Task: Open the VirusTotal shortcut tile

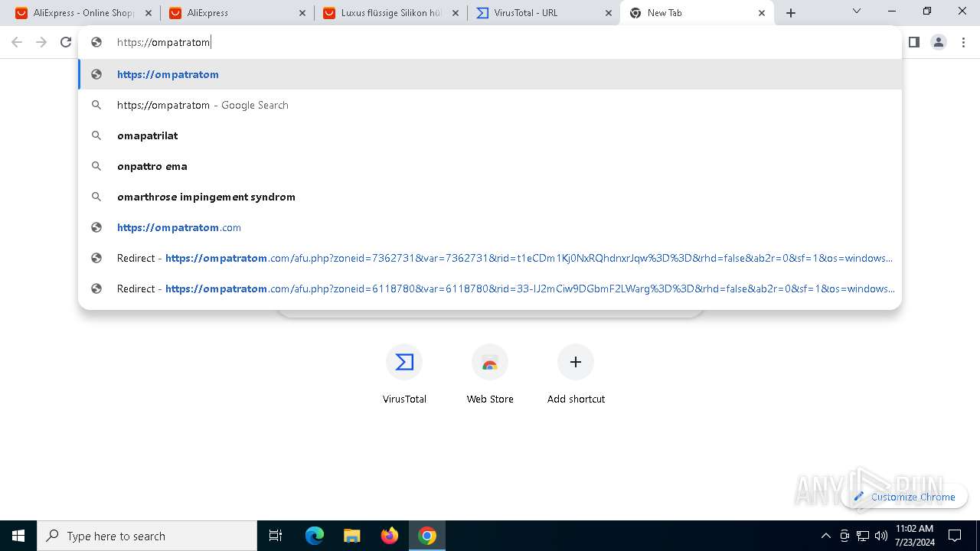Action: click(x=404, y=374)
